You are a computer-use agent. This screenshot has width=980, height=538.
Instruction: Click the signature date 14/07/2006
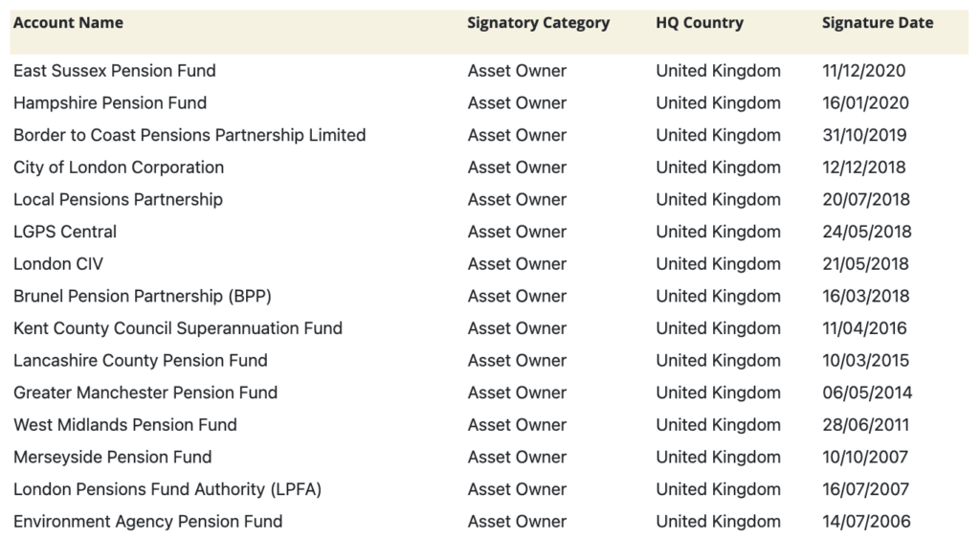[866, 522]
